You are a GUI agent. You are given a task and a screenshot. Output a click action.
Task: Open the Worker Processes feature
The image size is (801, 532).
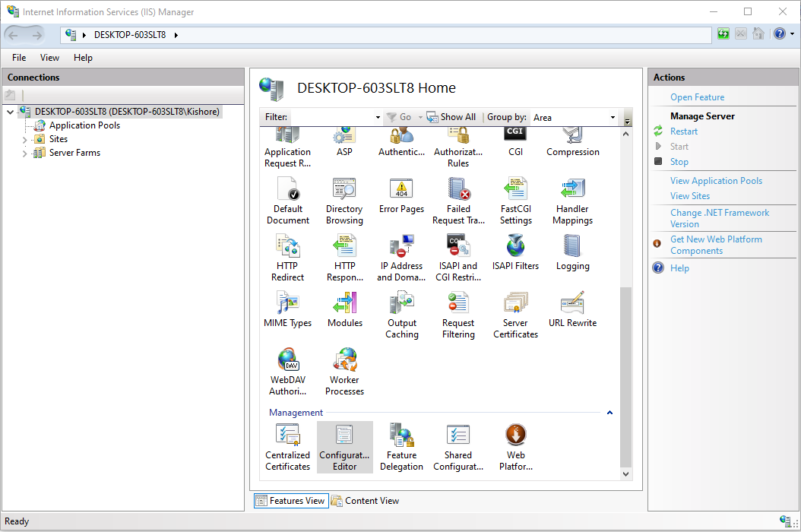point(345,372)
